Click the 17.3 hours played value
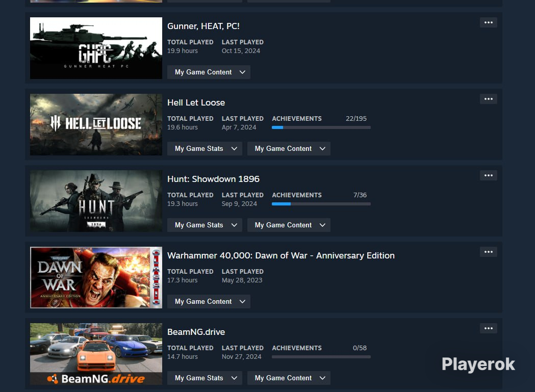 [183, 280]
